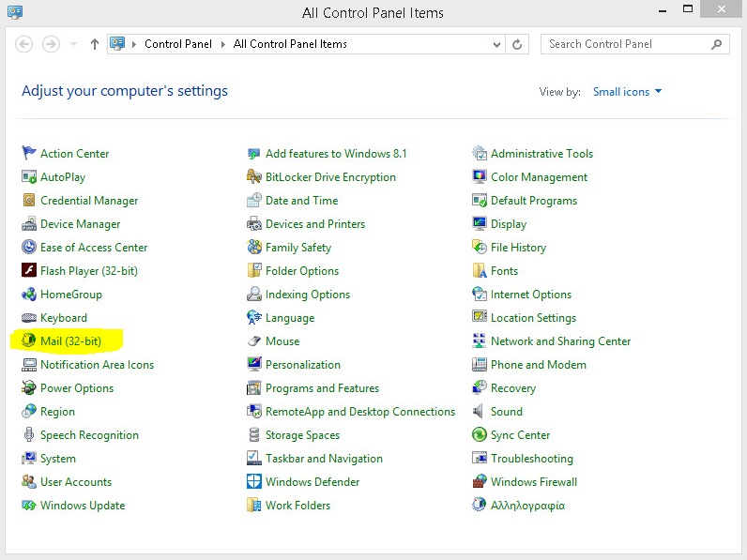The image size is (747, 560).
Task: Select All Control Panel Items breadcrumb
Action: [x=290, y=44]
